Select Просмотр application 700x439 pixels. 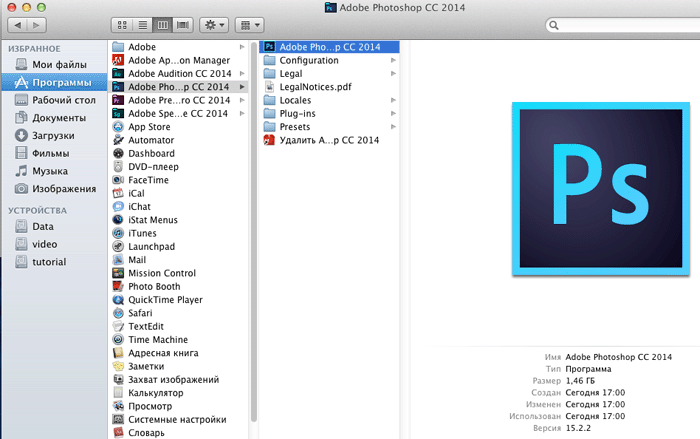point(179,406)
